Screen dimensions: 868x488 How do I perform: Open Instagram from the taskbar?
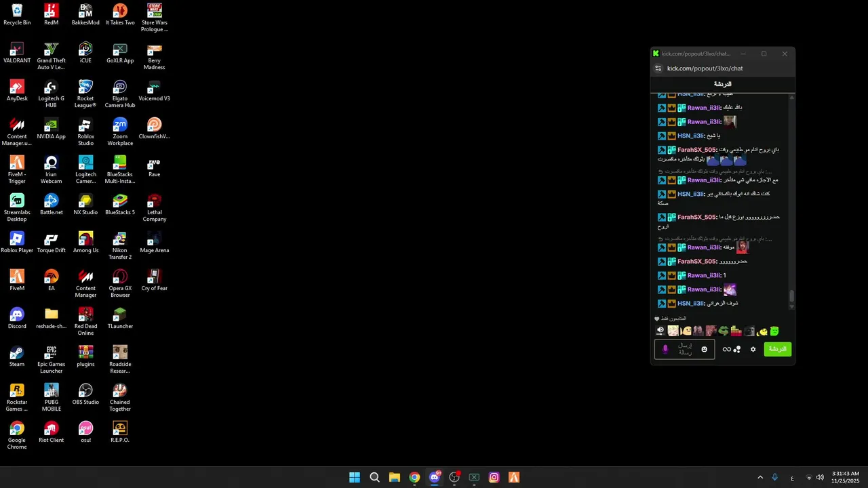tap(494, 477)
